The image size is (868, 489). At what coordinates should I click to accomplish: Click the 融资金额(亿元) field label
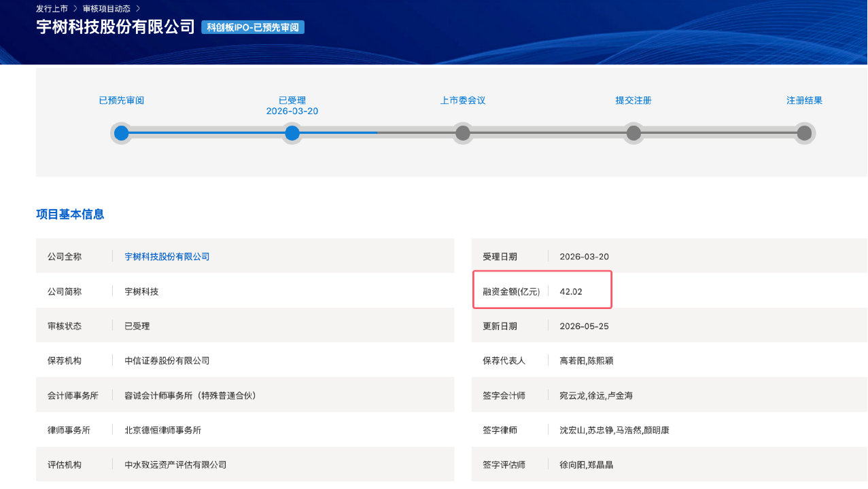point(511,291)
